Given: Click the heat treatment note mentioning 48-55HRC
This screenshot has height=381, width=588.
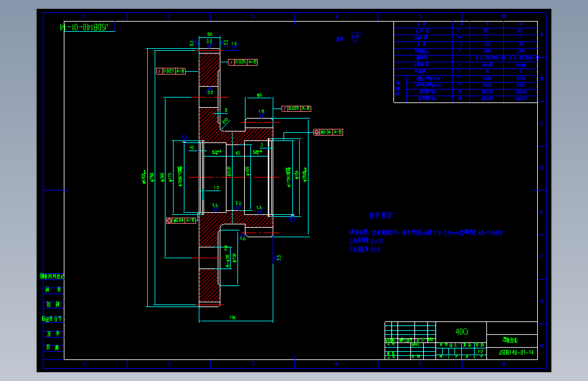Looking at the screenshot, I should pos(425,233).
